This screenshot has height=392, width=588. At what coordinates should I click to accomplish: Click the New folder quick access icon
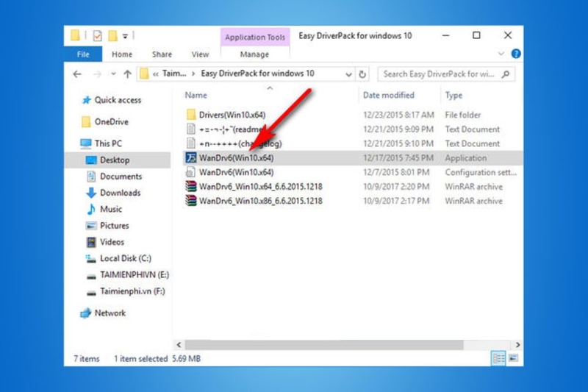point(112,35)
